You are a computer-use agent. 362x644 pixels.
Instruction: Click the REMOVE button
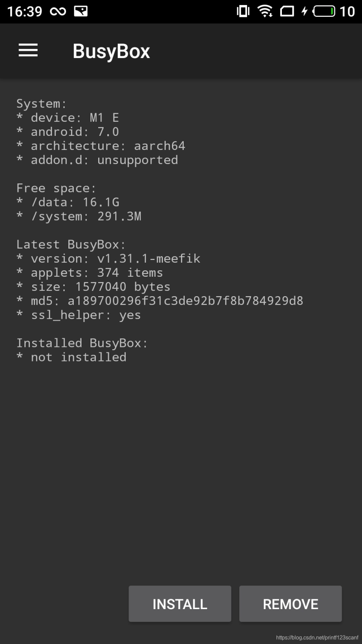(291, 604)
